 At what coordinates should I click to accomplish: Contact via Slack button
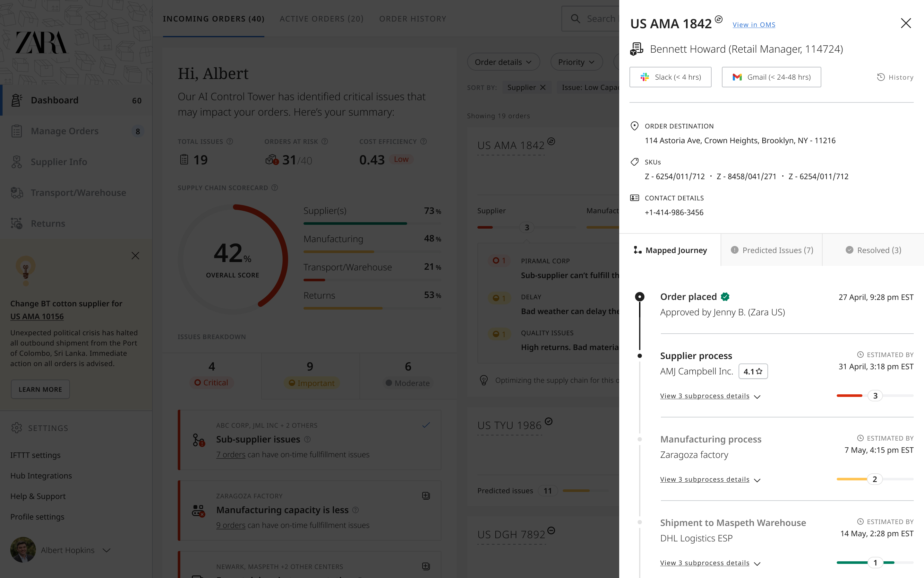671,77
